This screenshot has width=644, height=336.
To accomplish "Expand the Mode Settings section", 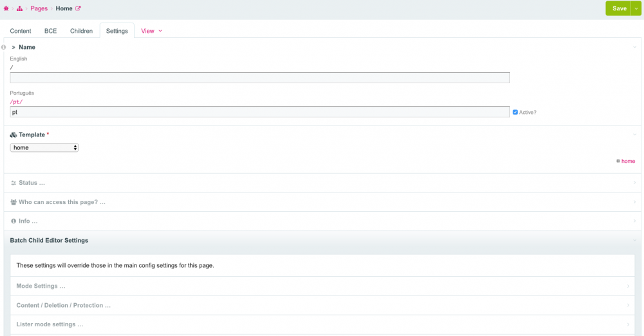I will coord(41,286).
